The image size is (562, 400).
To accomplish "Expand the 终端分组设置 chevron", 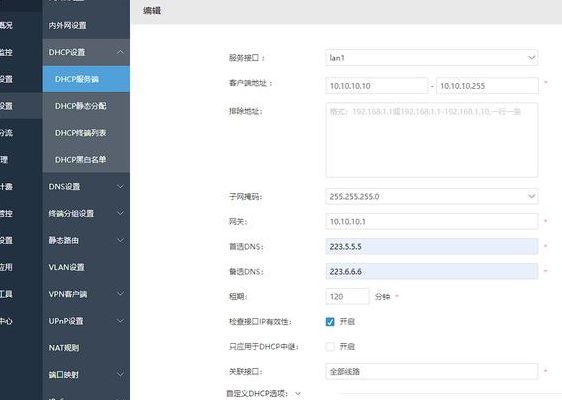I will (x=120, y=213).
